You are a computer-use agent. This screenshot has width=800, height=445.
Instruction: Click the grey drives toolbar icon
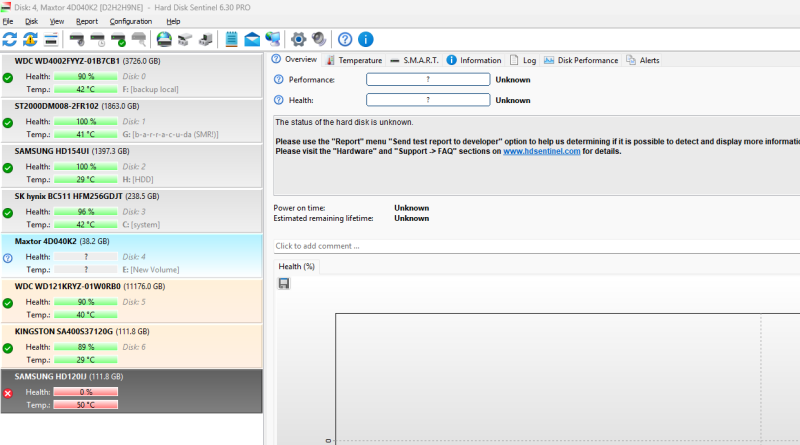185,39
